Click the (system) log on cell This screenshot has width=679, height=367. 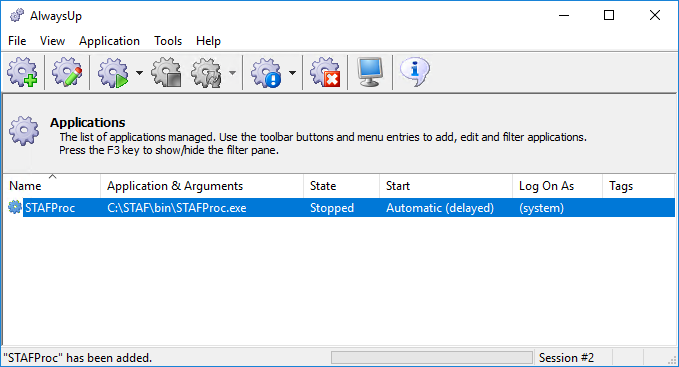tap(541, 208)
